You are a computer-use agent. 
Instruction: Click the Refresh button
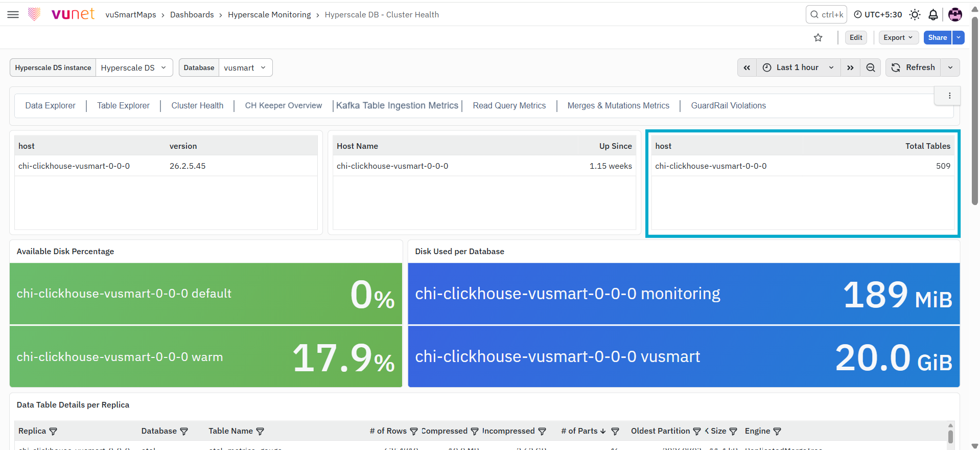click(x=913, y=67)
